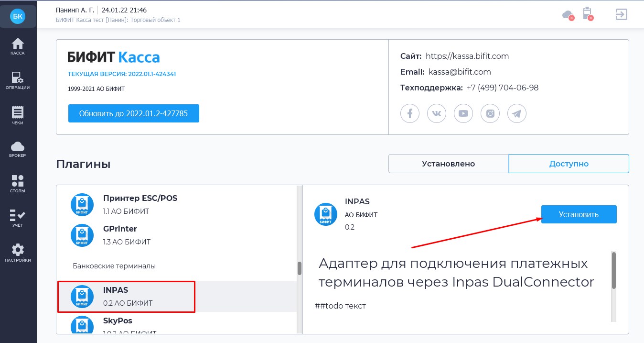Click the 1.3 АО БИФИТ version text
The height and width of the screenshot is (343, 644).
(x=127, y=242)
